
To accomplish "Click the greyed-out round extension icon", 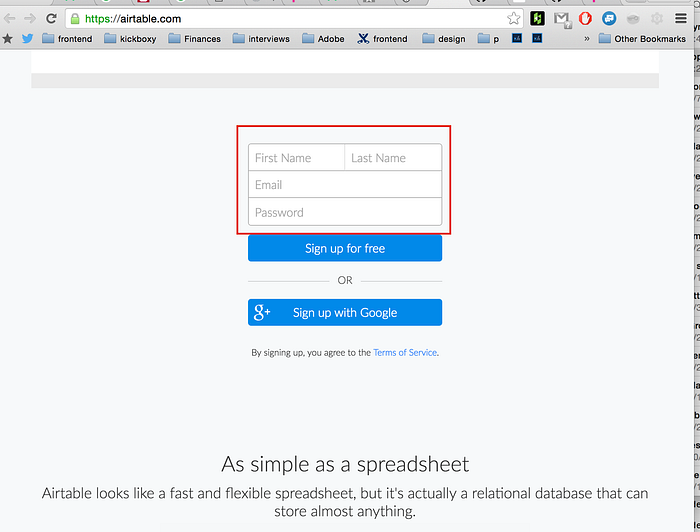I will coord(633,19).
